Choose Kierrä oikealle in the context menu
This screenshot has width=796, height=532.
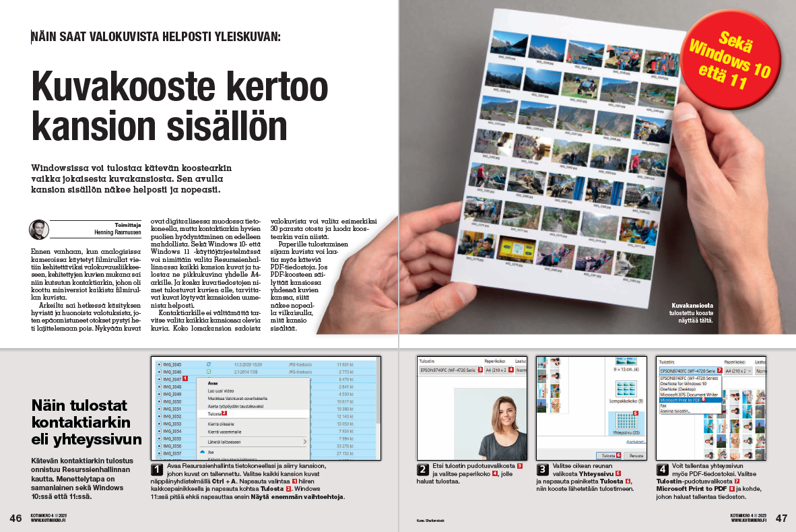pos(220,424)
